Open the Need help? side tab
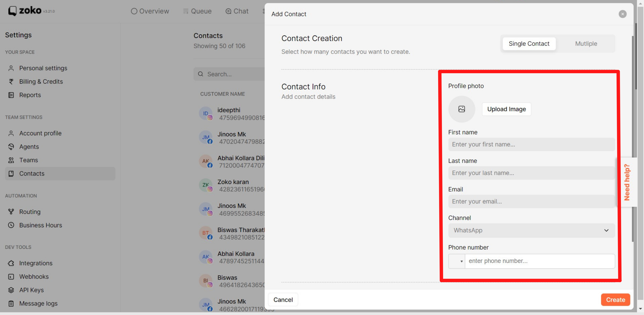This screenshot has width=644, height=315. (627, 182)
